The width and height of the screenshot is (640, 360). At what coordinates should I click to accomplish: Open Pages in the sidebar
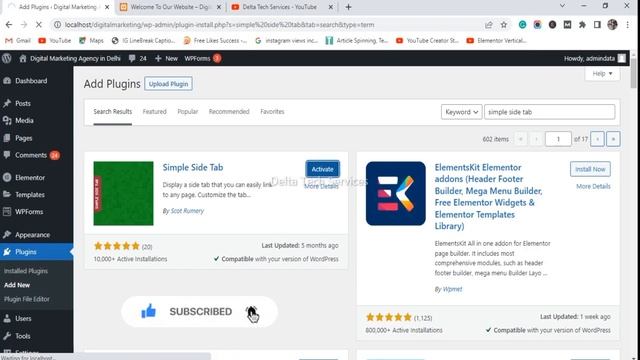[23, 138]
